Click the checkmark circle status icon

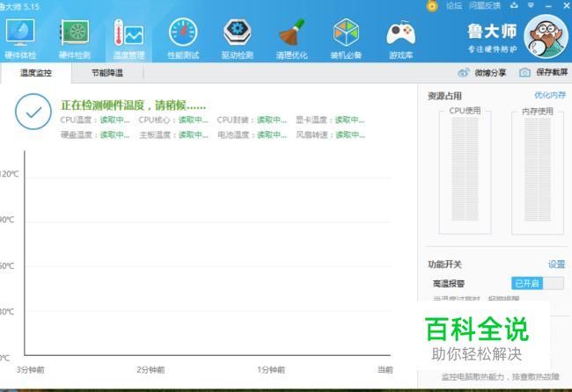point(33,112)
